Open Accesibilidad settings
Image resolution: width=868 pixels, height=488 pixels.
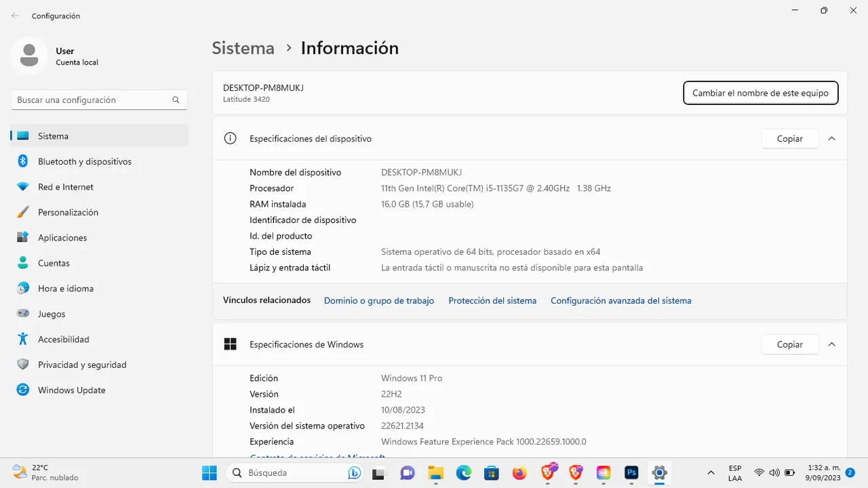[x=99, y=340]
